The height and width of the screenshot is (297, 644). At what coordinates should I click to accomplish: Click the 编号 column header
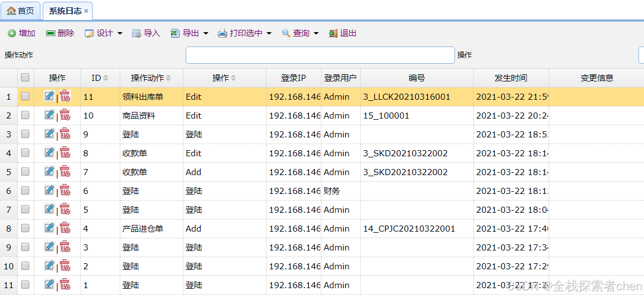[417, 78]
